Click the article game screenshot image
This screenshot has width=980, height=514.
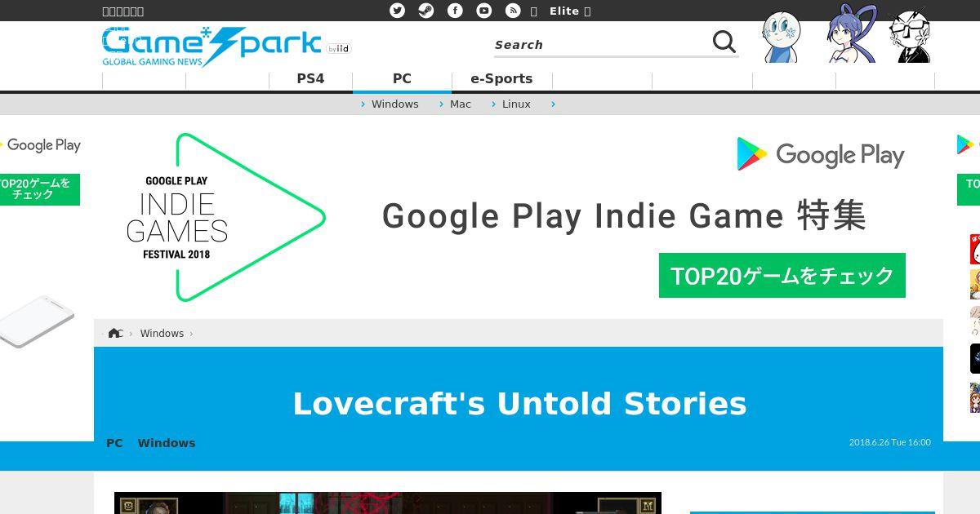(x=388, y=503)
